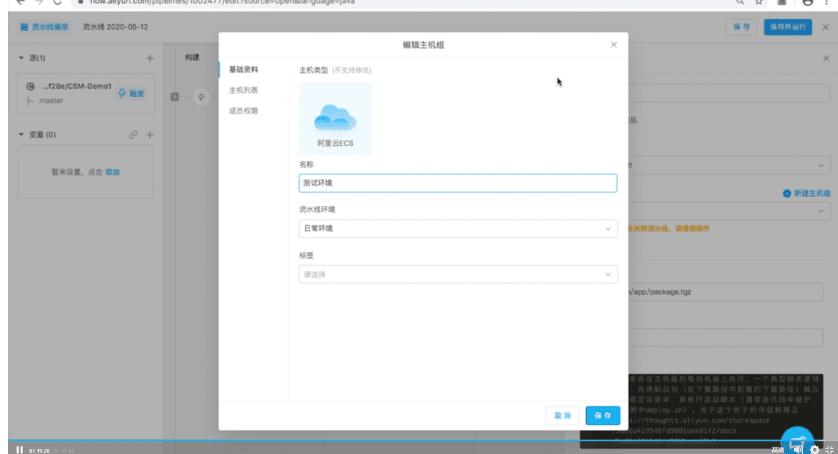
Task: Toggle the video volume speaker icon
Action: coord(798,450)
